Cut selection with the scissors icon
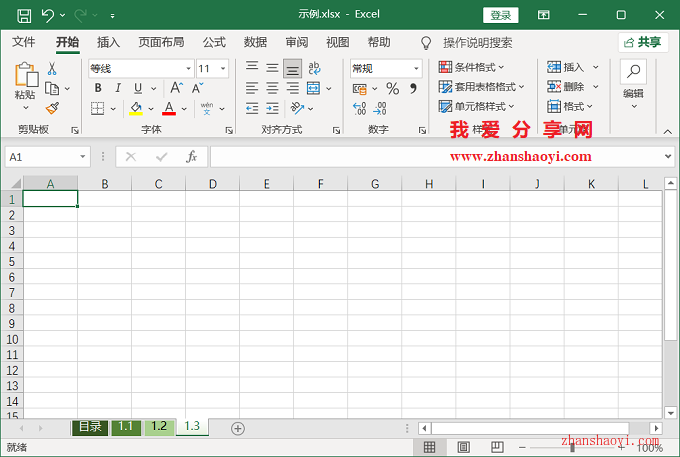680x457 pixels. pyautogui.click(x=52, y=69)
